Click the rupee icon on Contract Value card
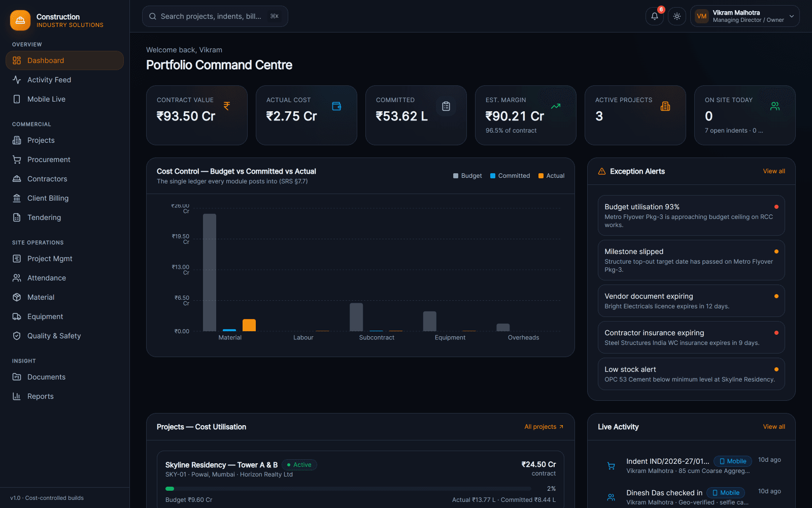Image resolution: width=812 pixels, height=508 pixels. coord(227,106)
